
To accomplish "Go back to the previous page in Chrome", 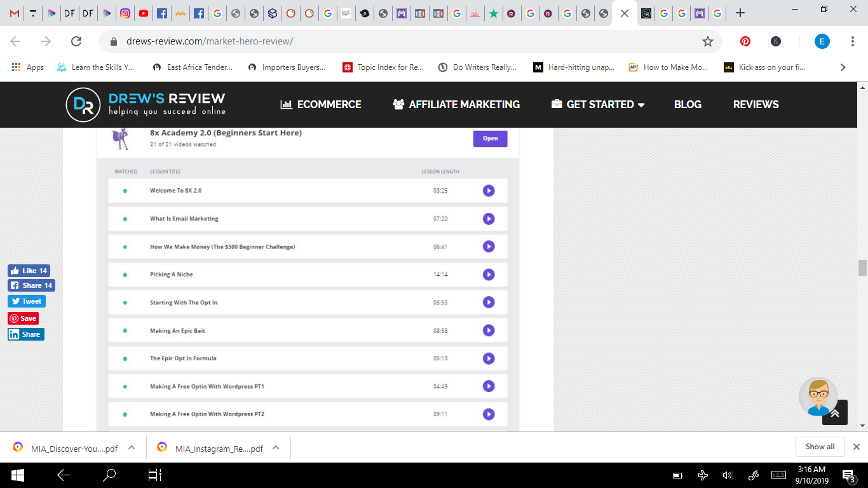I will tap(15, 41).
